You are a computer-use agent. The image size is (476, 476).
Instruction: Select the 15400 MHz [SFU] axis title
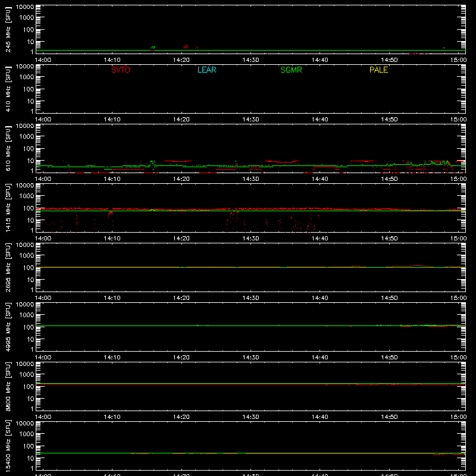point(8,446)
